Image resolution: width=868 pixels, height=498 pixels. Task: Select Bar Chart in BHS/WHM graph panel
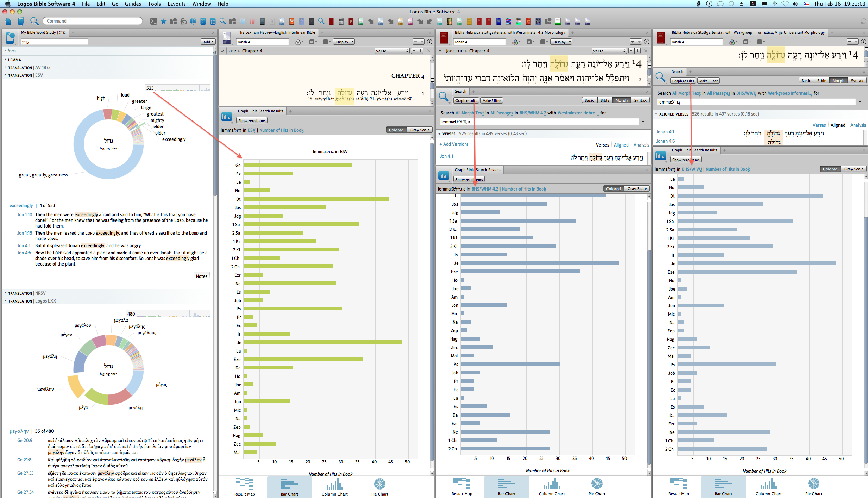click(x=507, y=487)
